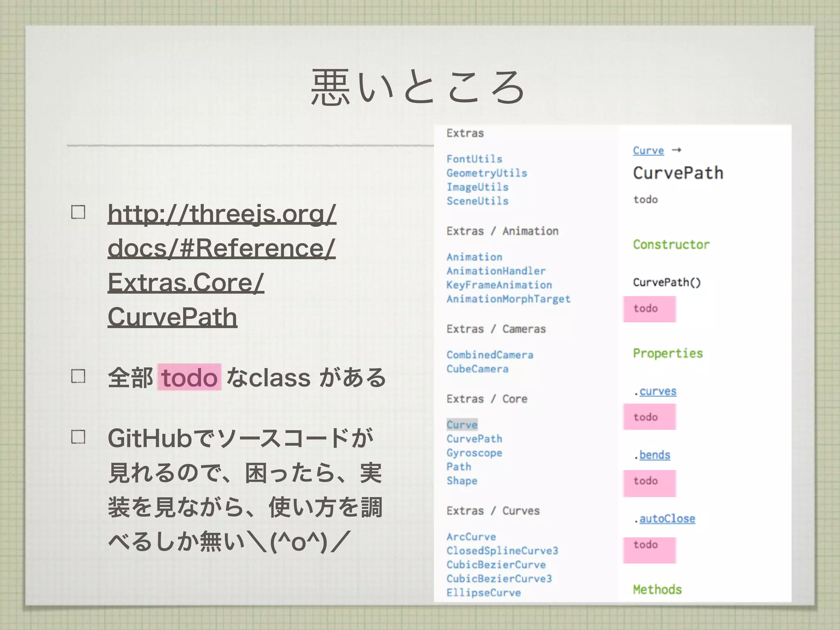The width and height of the screenshot is (840, 630).
Task: Select AnimationMorphTarget link
Action: coord(509,299)
